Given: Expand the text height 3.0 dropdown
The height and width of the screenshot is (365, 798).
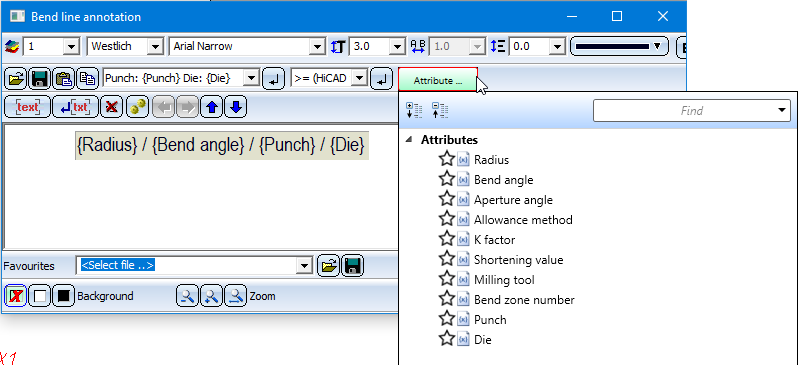Looking at the screenshot, I should [397, 46].
